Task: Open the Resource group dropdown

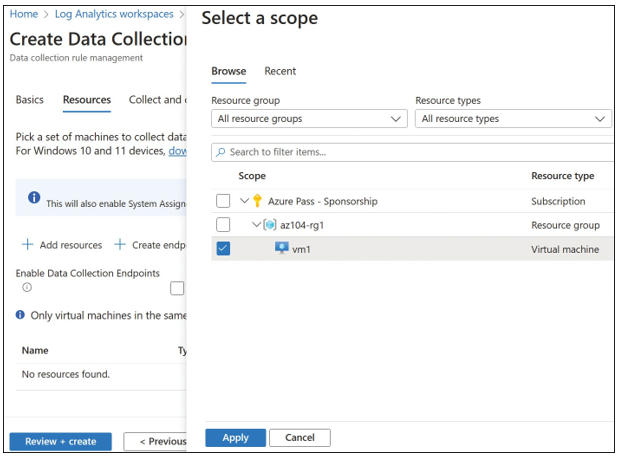Action: (x=309, y=119)
